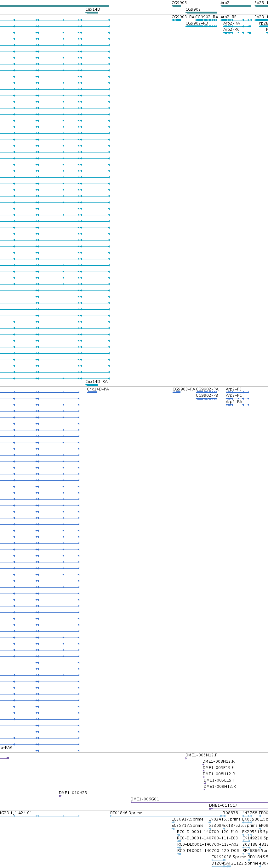Click the EC36917.5prime EST label
Screen dimensions: 268x868
[x=187, y=819]
